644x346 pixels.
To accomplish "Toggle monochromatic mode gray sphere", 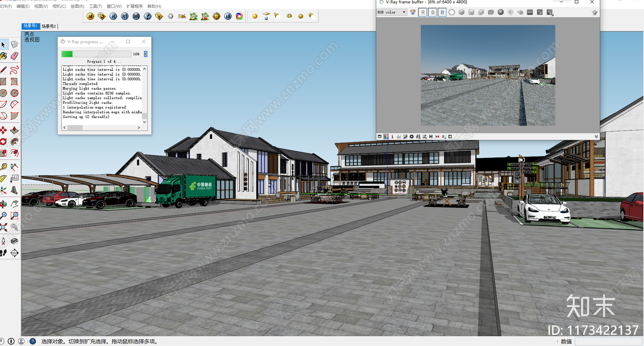I will pyautogui.click(x=462, y=12).
